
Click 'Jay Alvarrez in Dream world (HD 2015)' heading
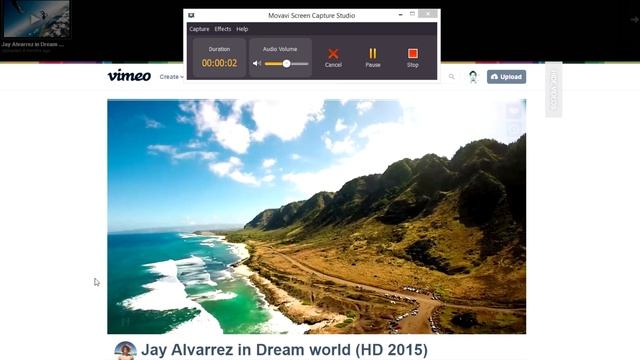click(284, 350)
